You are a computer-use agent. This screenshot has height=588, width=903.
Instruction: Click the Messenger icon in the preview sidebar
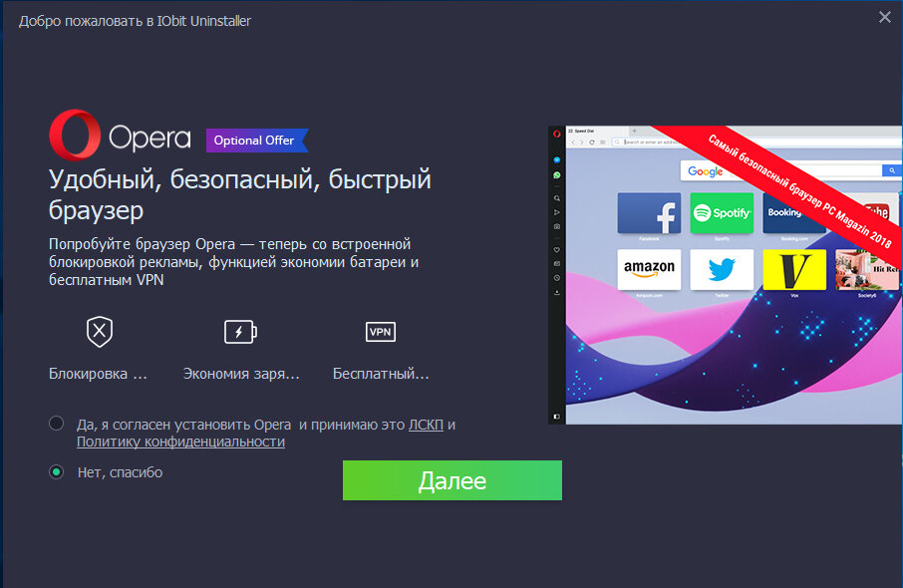pyautogui.click(x=557, y=160)
